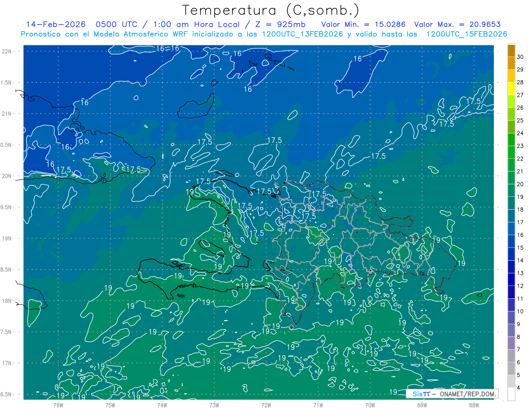Click the "69W" longitude axis label
Viewport: 532px width, 411px height.
click(422, 405)
